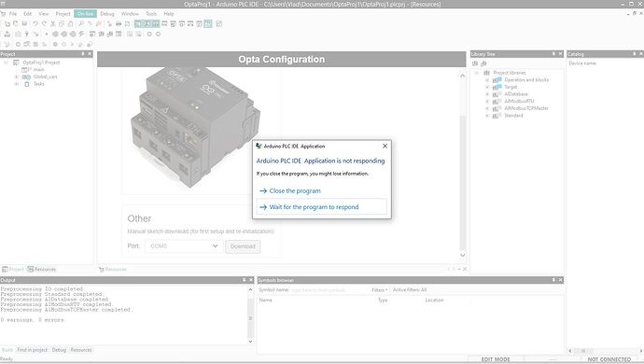The image size is (644, 364).
Task: Expand the Tasks tree node
Action: click(x=17, y=84)
